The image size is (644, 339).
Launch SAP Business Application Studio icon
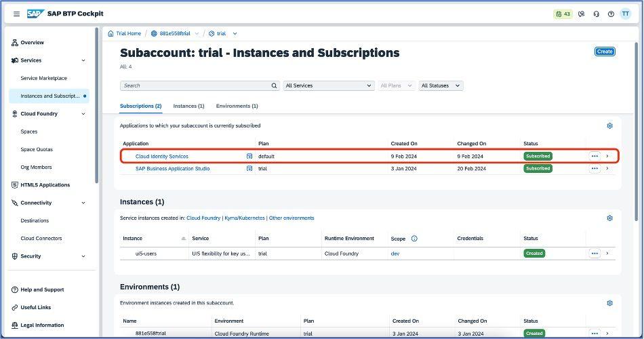[249, 168]
